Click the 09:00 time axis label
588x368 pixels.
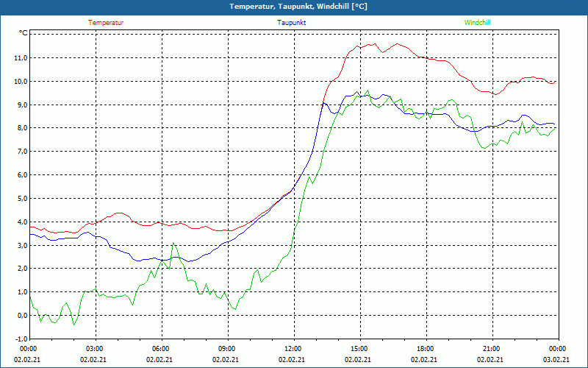coord(227,349)
